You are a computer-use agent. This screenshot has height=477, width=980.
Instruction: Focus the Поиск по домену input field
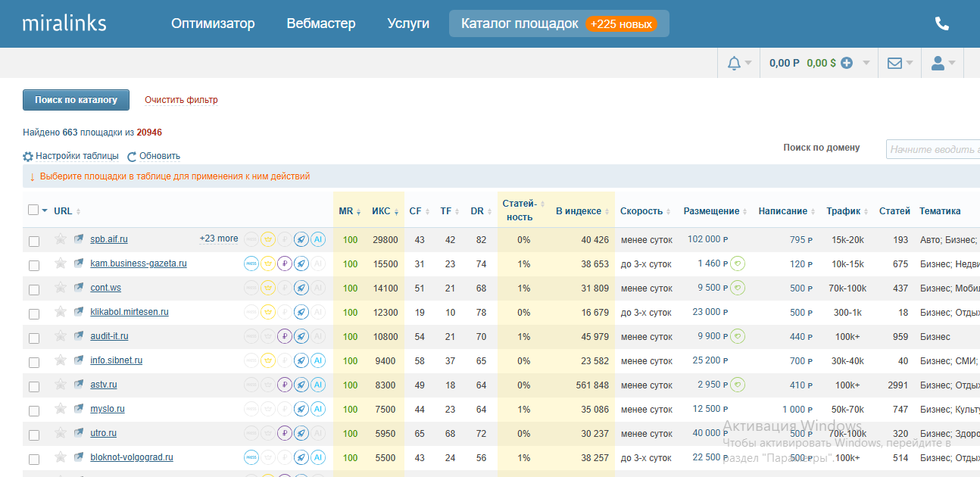[932, 149]
